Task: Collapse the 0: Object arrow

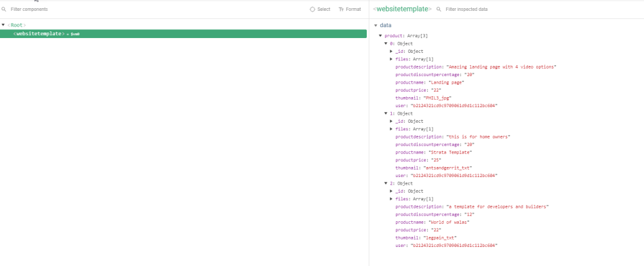Action: [x=386, y=43]
